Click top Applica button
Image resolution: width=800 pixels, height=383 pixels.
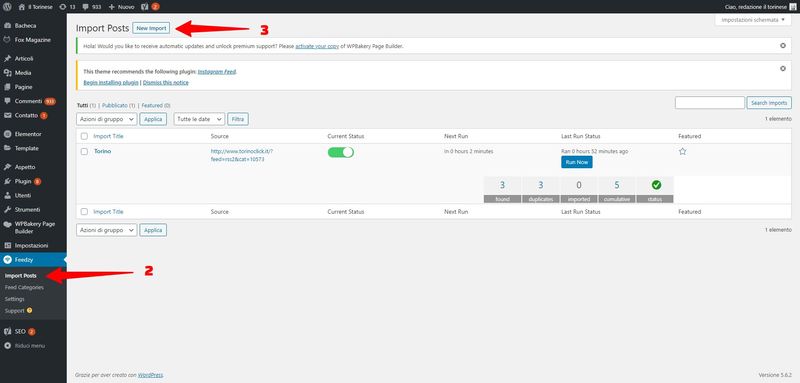click(x=153, y=119)
